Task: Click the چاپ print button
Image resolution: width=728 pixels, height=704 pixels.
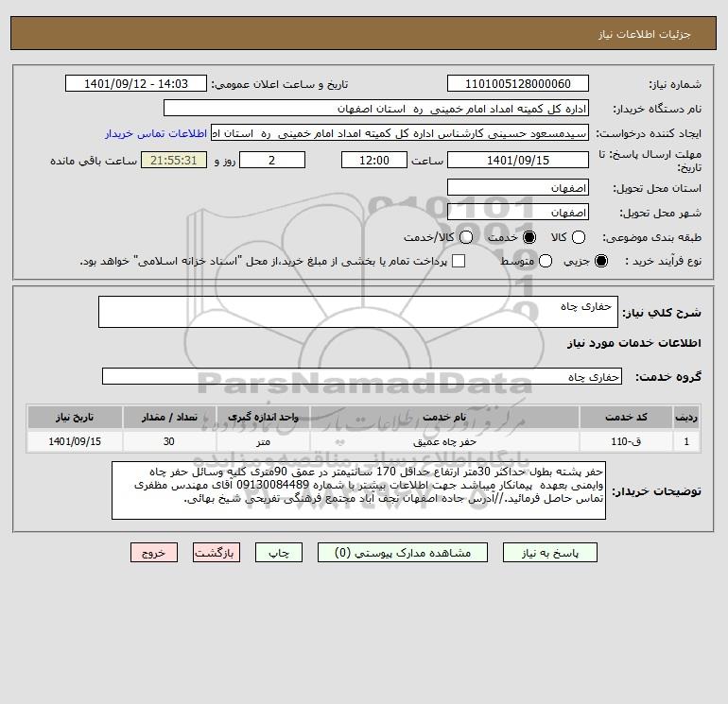Action: (279, 553)
